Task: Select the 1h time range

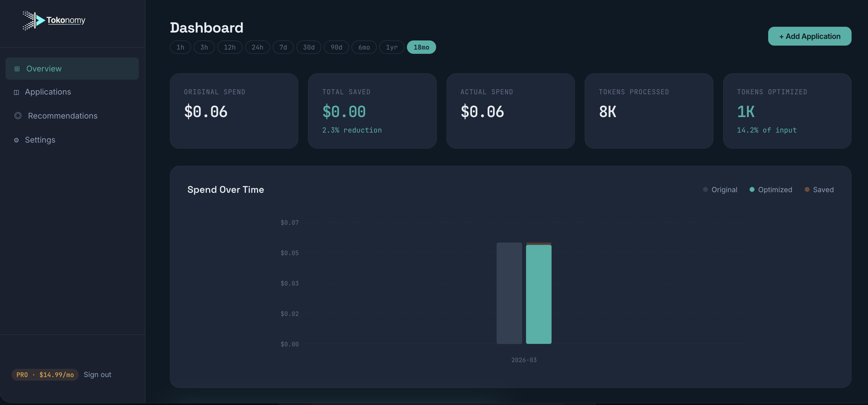Action: coord(180,47)
